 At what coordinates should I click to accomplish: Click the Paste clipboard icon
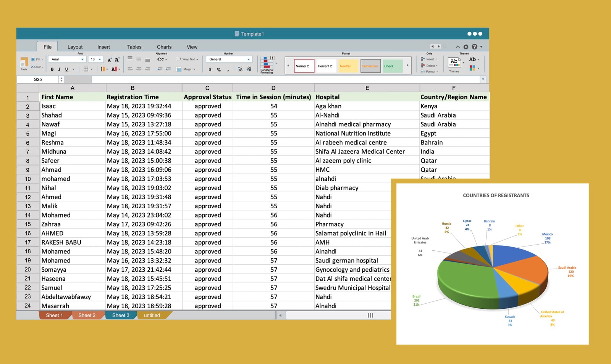point(24,63)
